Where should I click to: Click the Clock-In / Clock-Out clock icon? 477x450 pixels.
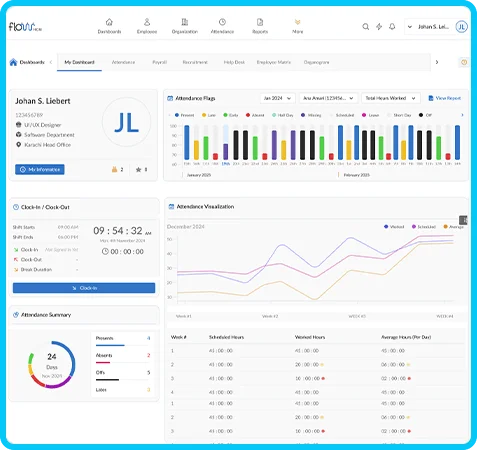tap(16, 207)
